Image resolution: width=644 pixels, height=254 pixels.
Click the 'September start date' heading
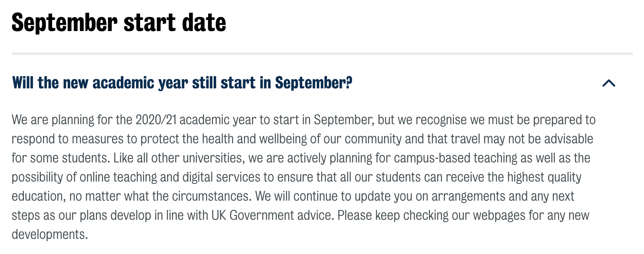[119, 22]
